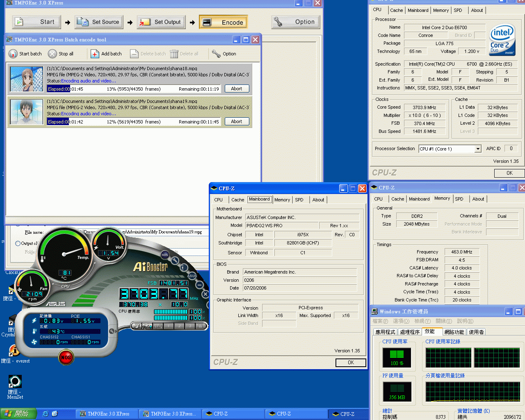Close AI Booster with its round X button

(x=205, y=294)
